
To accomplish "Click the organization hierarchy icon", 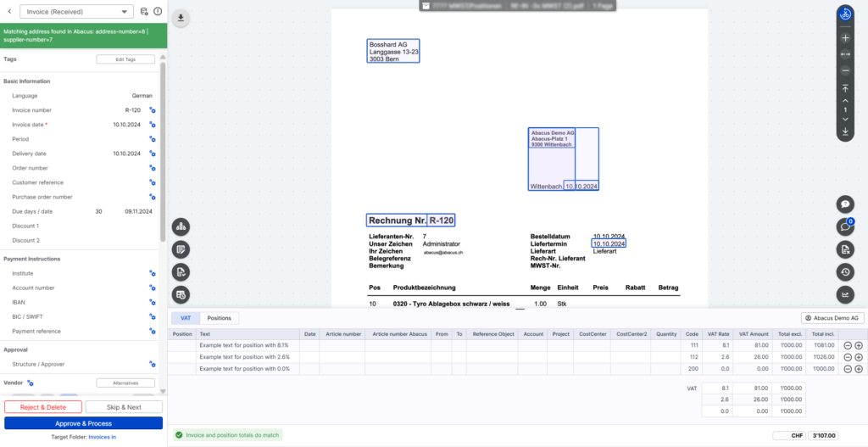I will 182,227.
